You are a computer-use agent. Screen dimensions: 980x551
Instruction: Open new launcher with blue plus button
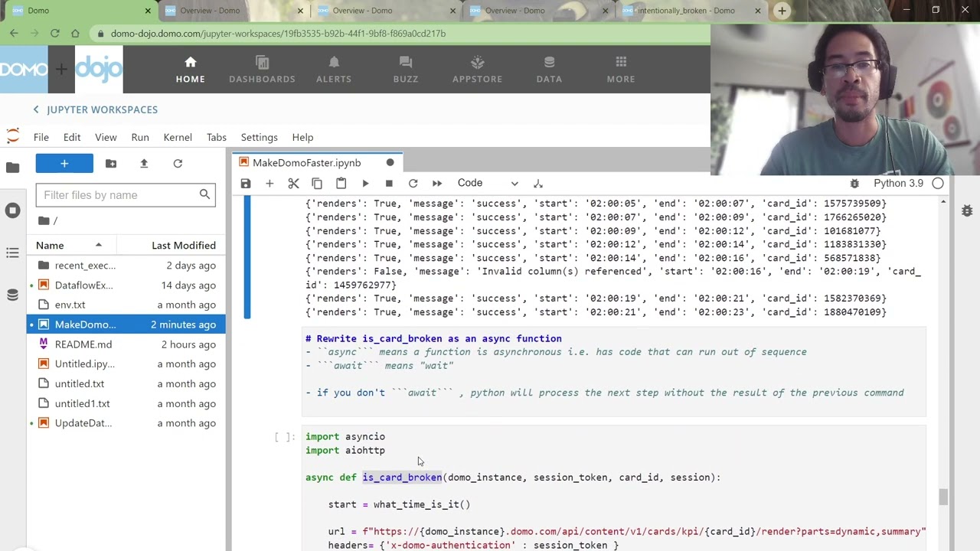coord(64,163)
